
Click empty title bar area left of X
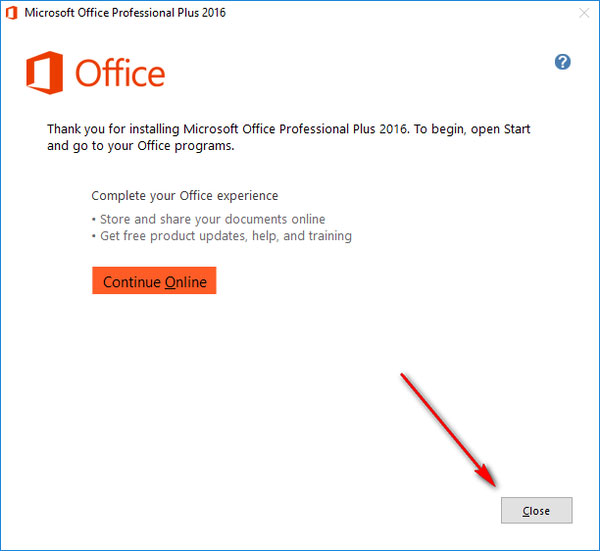[400, 14]
